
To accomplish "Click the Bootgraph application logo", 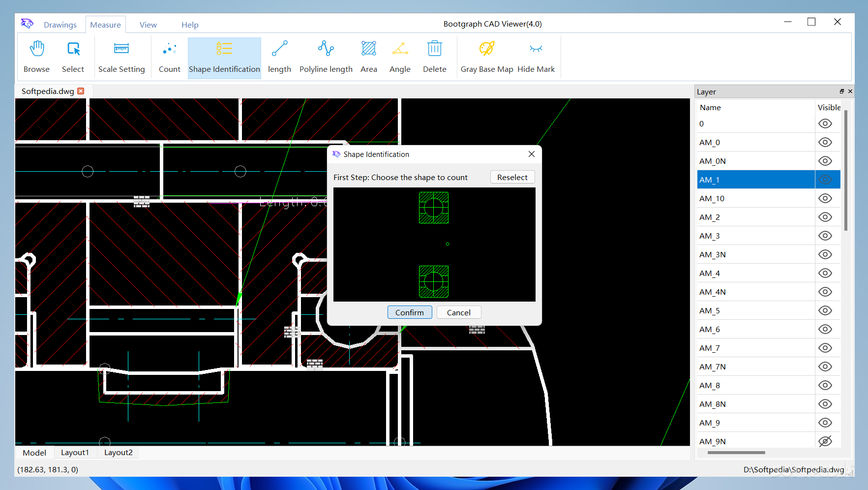I will (27, 23).
